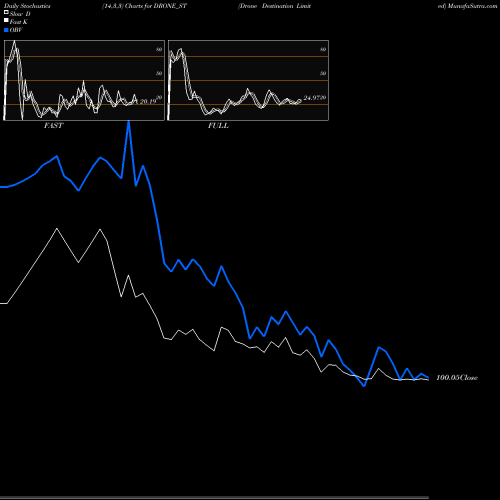Screen dimensions: 500x500
Task: Click the 24.97 value in FULL chart
Action: click(312, 98)
